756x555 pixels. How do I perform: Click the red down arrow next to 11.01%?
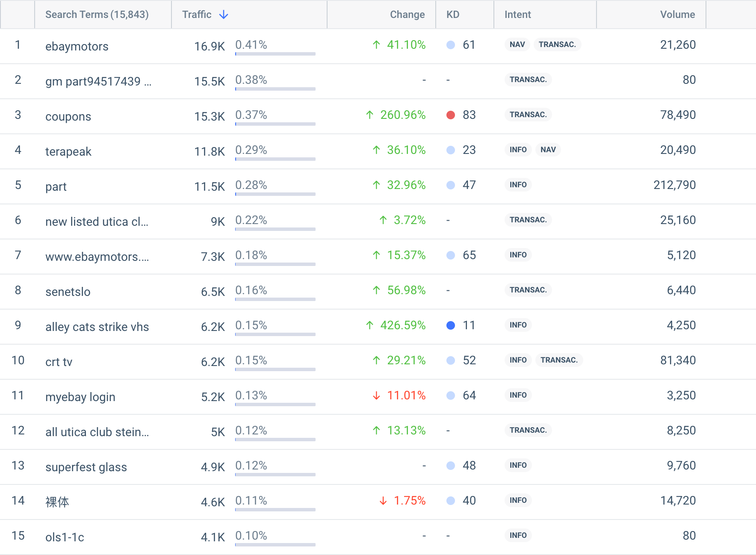pos(376,396)
